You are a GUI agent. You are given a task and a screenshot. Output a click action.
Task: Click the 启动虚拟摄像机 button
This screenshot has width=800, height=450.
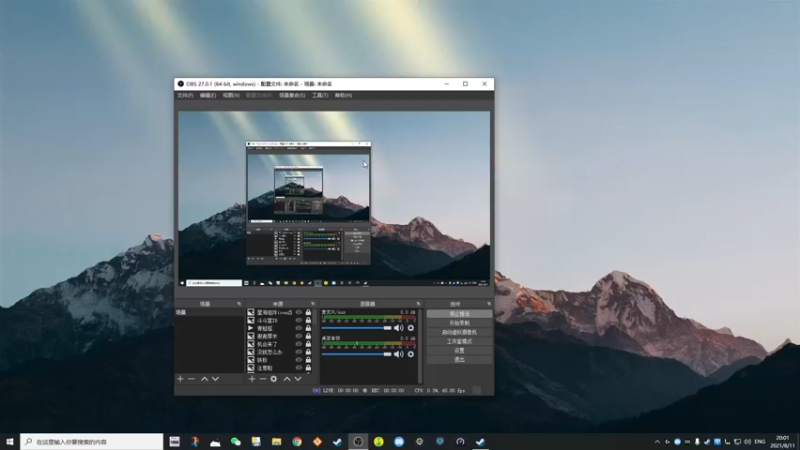(x=459, y=332)
